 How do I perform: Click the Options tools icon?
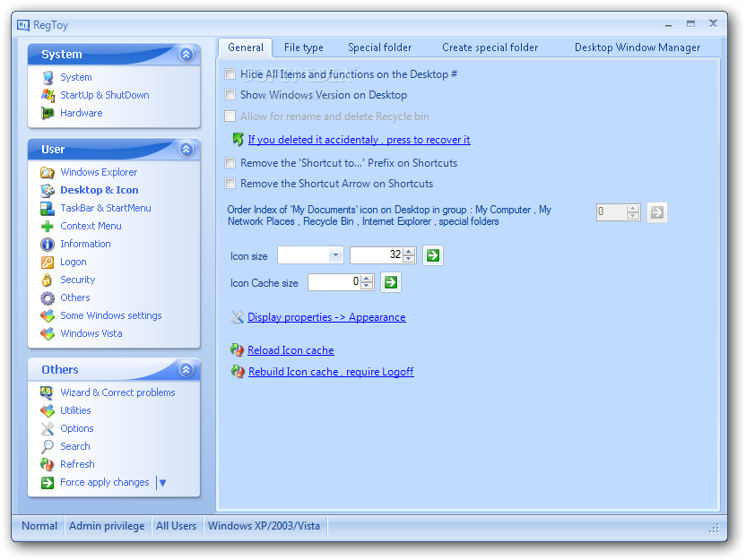48,429
